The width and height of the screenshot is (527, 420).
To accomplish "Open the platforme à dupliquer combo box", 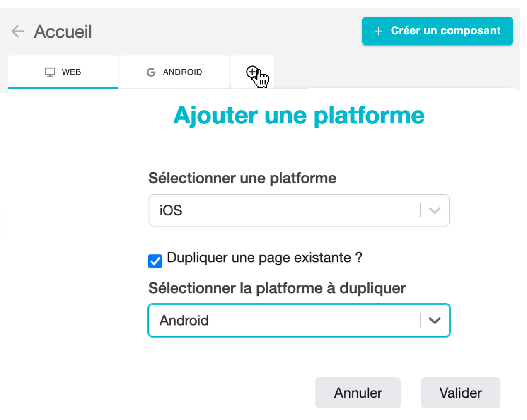I will 299,321.
